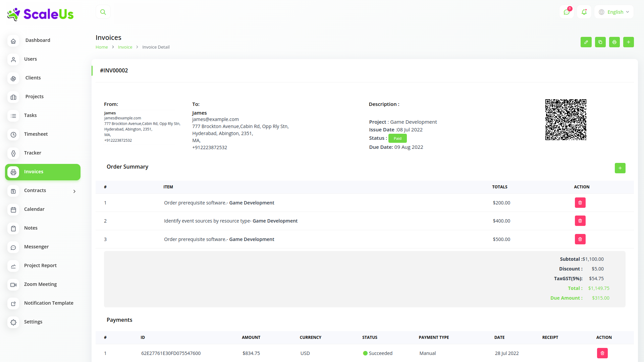Click the Home breadcrumb link

(x=102, y=47)
